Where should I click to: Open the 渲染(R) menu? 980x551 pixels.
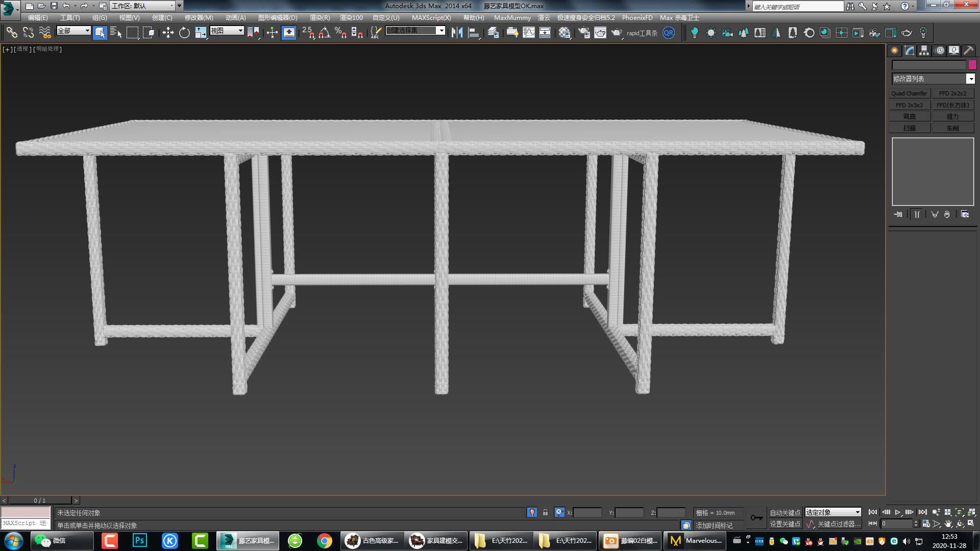(x=319, y=17)
